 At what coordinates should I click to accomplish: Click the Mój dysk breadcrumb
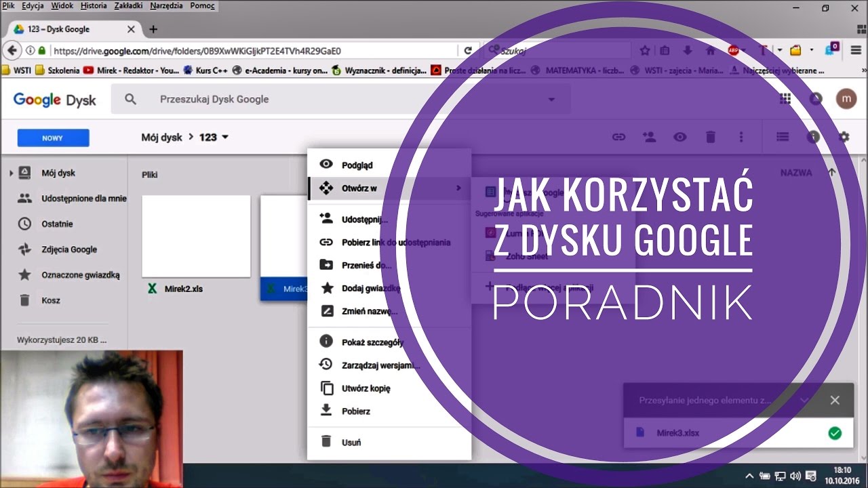click(x=161, y=137)
